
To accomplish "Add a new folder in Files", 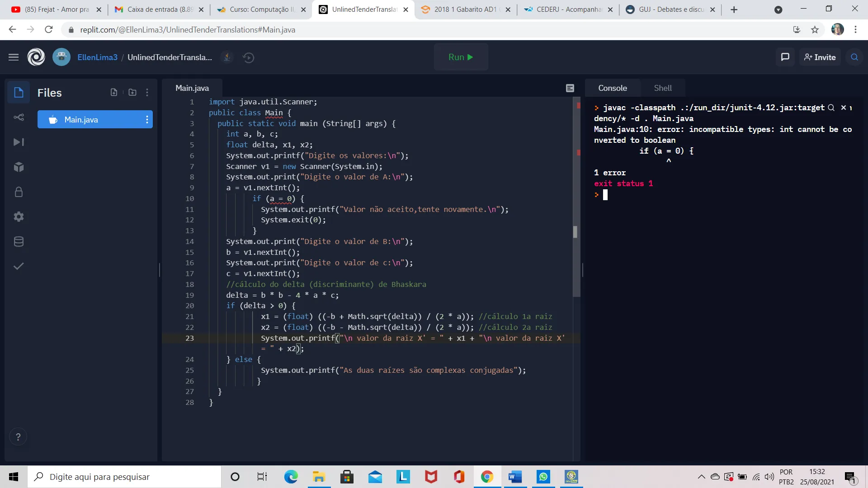I will click(132, 93).
